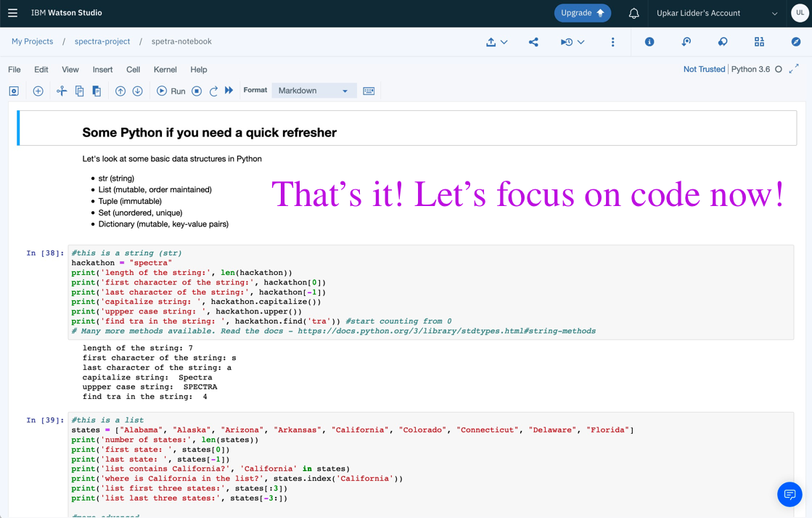Open the Markdown cell format dropdown
Image resolution: width=812 pixels, height=518 pixels.
(313, 91)
